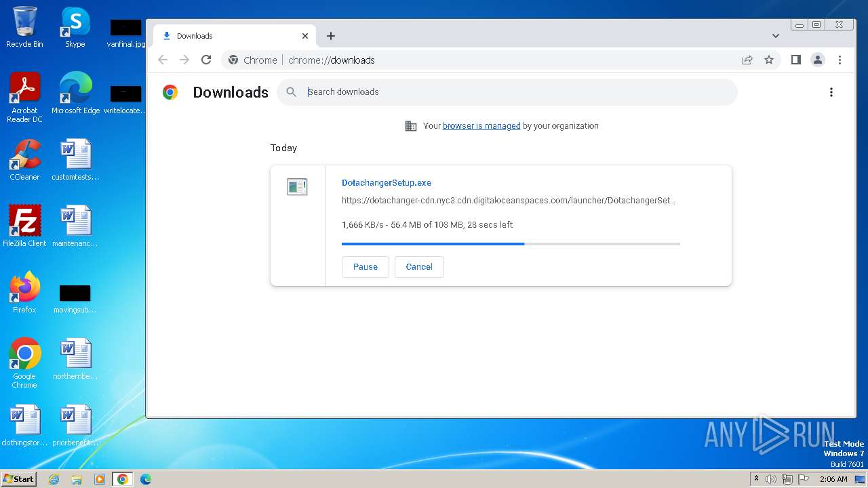Open the Chrome three-dot menu

click(x=840, y=60)
